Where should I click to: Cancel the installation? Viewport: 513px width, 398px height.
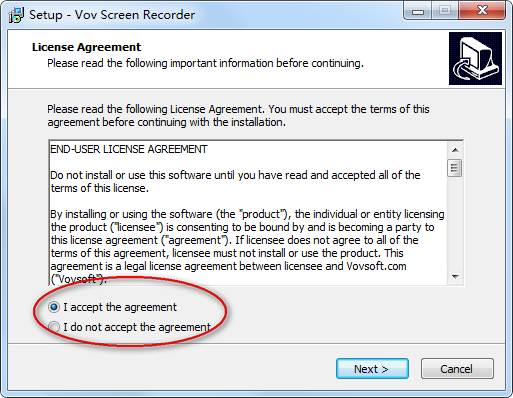point(457,369)
